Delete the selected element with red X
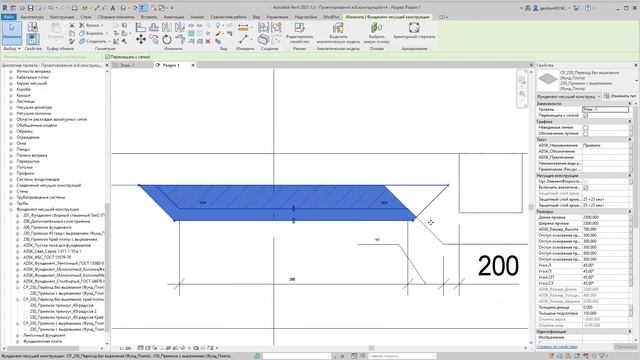This screenshot has width=640, height=360. click(208, 41)
